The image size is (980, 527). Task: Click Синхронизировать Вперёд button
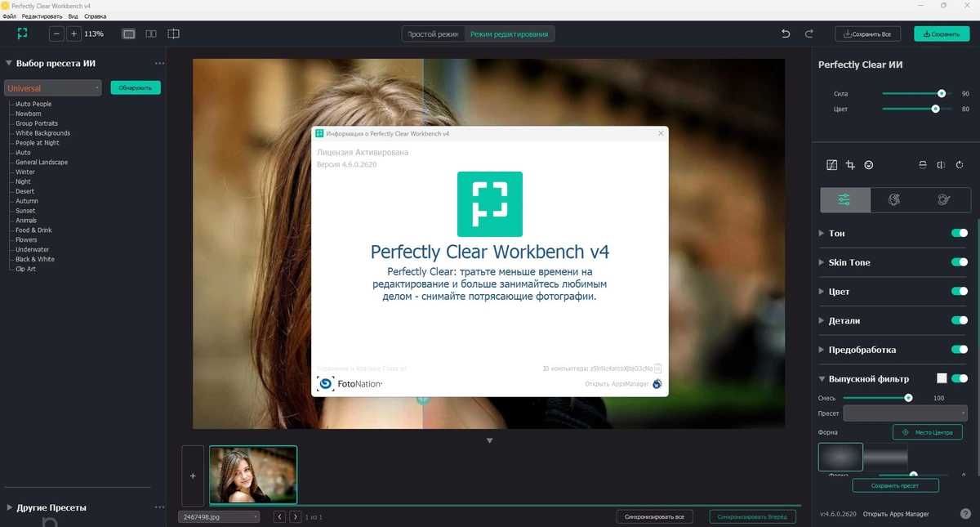[x=754, y=516]
